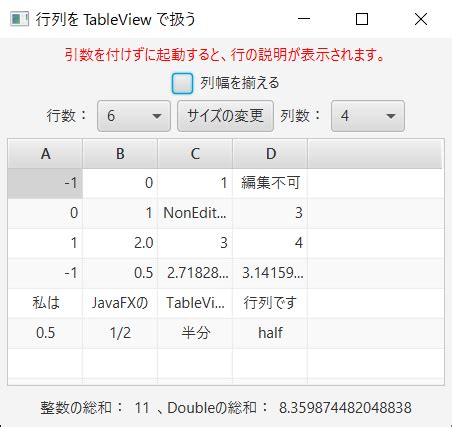Select the 4 cell under column D
This screenshot has height=427, width=452.
click(x=270, y=243)
